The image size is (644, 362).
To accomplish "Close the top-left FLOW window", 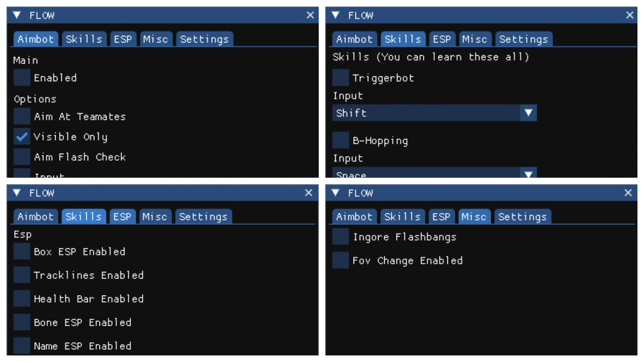I will point(310,15).
